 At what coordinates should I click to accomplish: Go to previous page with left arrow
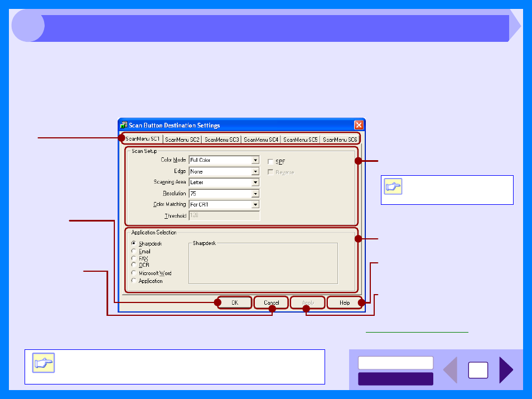[451, 370]
